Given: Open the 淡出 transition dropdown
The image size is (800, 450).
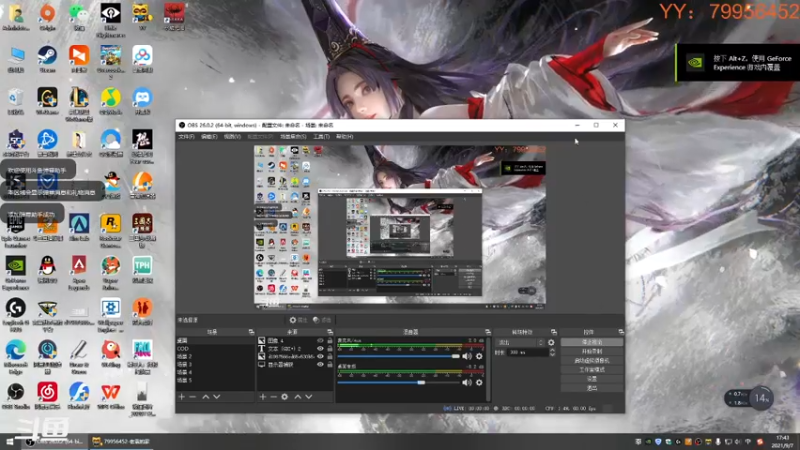Looking at the screenshot, I should click(x=520, y=342).
